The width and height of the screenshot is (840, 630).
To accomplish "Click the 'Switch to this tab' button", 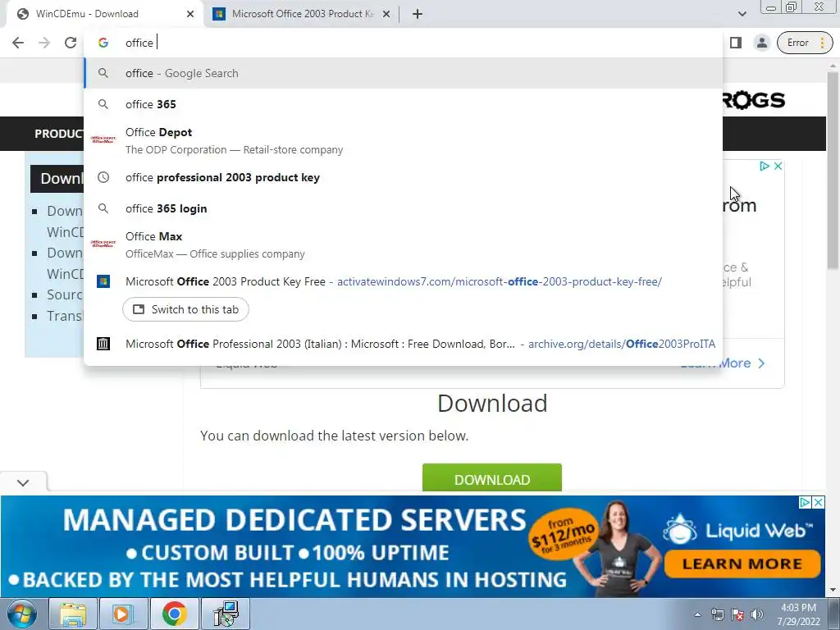I will (x=185, y=309).
